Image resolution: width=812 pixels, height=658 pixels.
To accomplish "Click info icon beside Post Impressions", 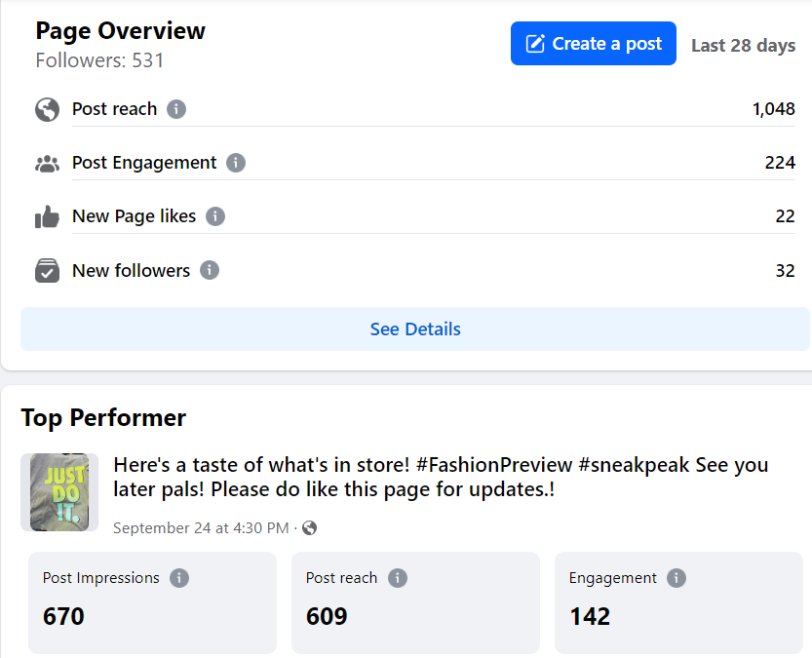I will (179, 578).
